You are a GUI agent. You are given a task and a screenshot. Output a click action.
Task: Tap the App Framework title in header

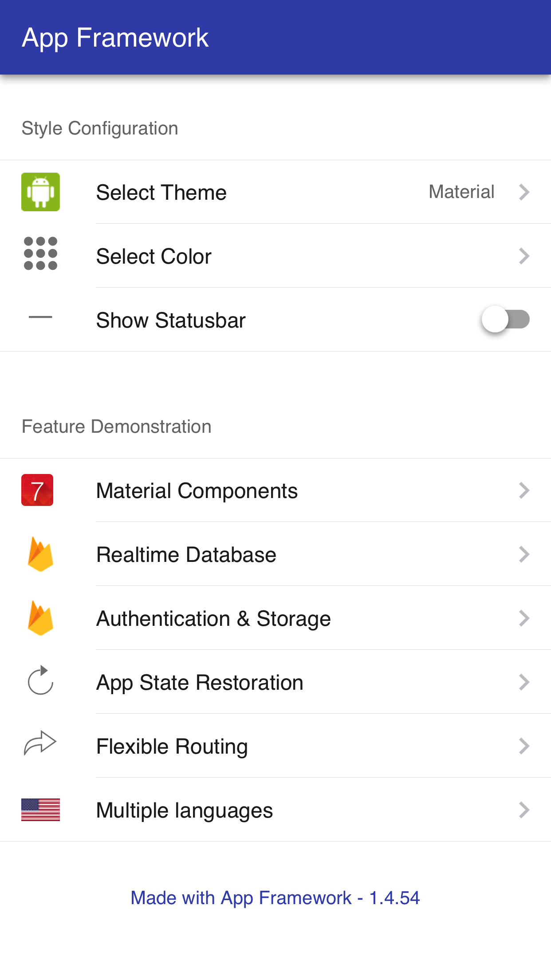pyautogui.click(x=115, y=37)
